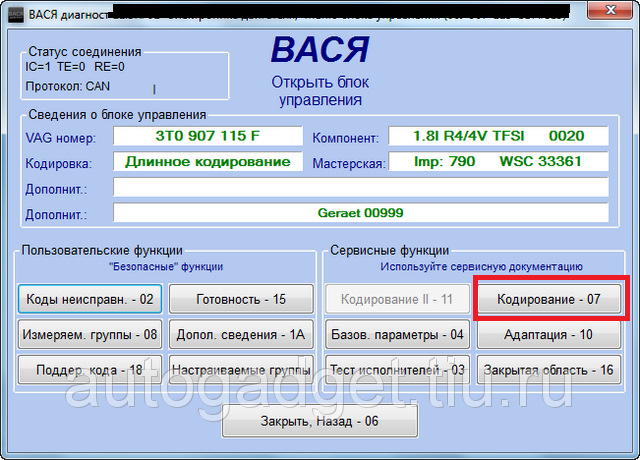Open Базов. параметры - 04 basic settings
This screenshot has width=640, height=460.
398,334
